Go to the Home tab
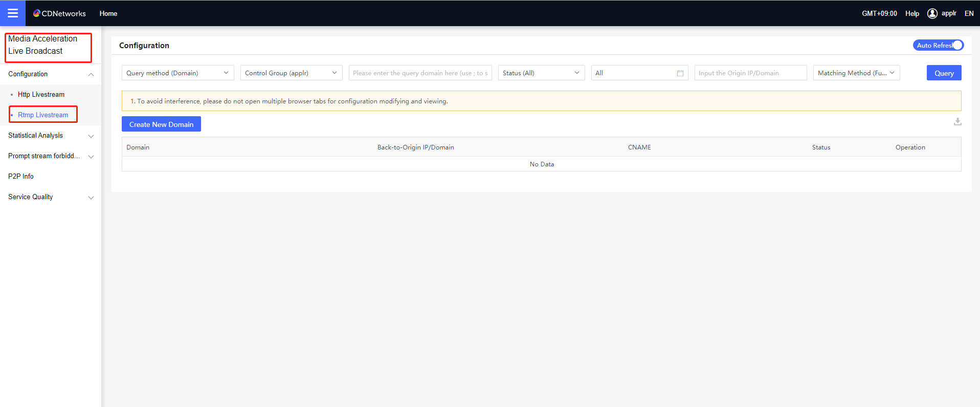This screenshot has width=980, height=407. pos(108,13)
